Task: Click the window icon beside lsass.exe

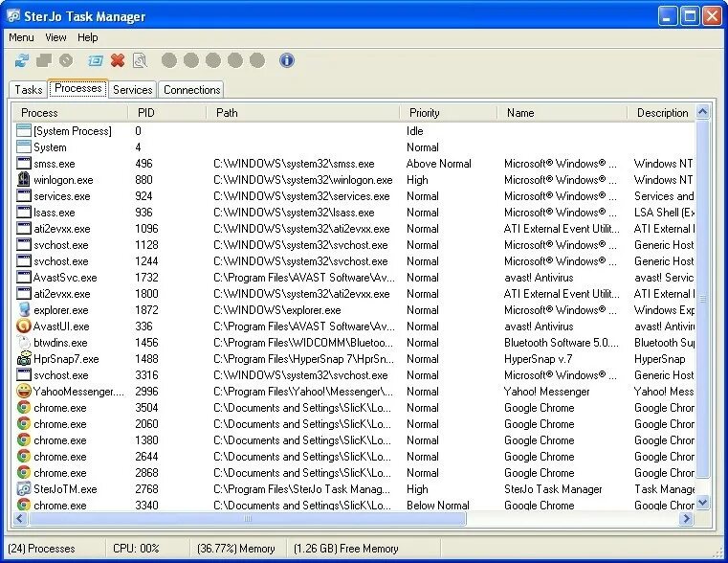Action: click(x=24, y=212)
